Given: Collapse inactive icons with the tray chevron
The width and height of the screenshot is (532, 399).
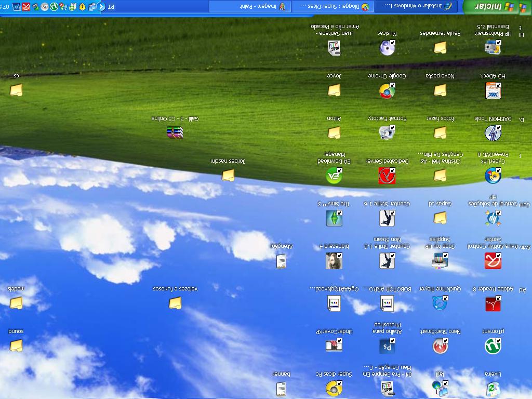Looking at the screenshot, I should click(x=100, y=7).
